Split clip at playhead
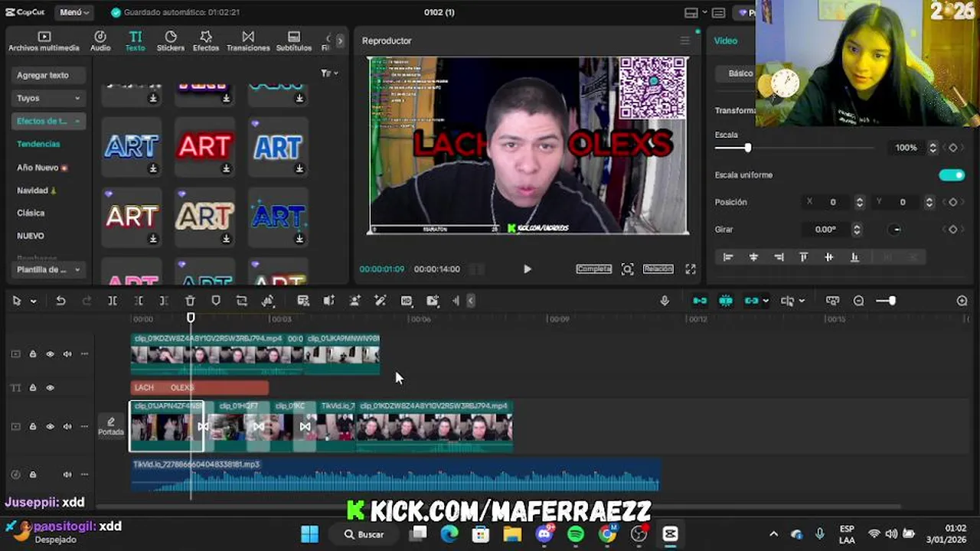This screenshot has width=980, height=551. pos(113,301)
